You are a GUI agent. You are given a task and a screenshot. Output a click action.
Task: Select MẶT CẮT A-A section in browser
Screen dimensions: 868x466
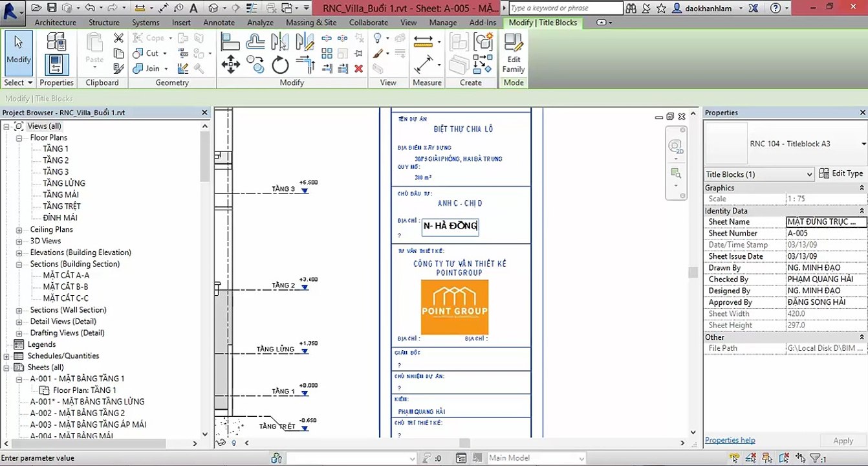point(66,276)
